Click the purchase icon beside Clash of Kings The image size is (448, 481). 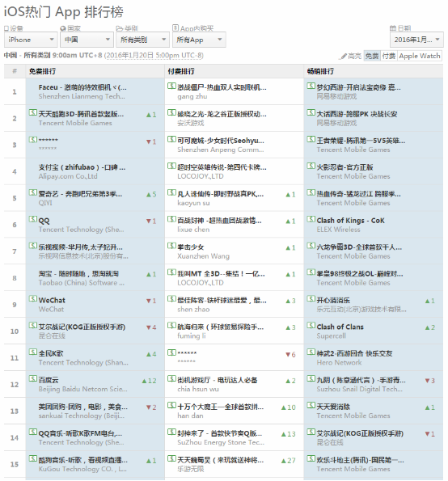point(311,219)
